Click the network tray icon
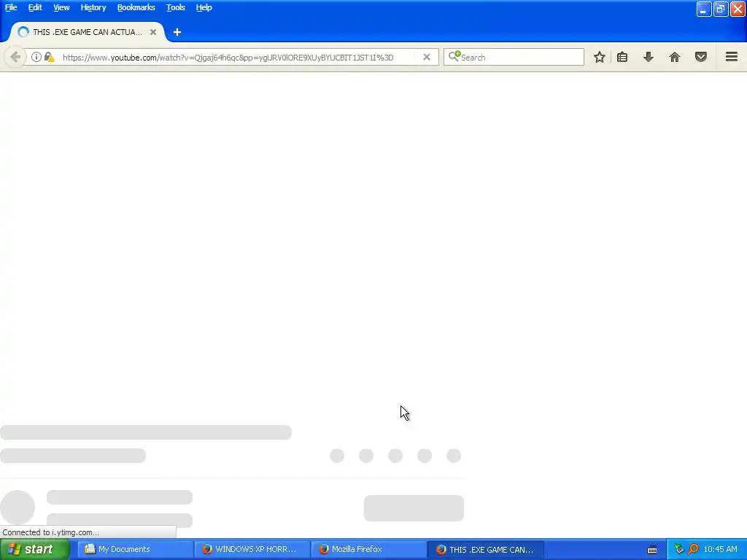 coord(679,550)
